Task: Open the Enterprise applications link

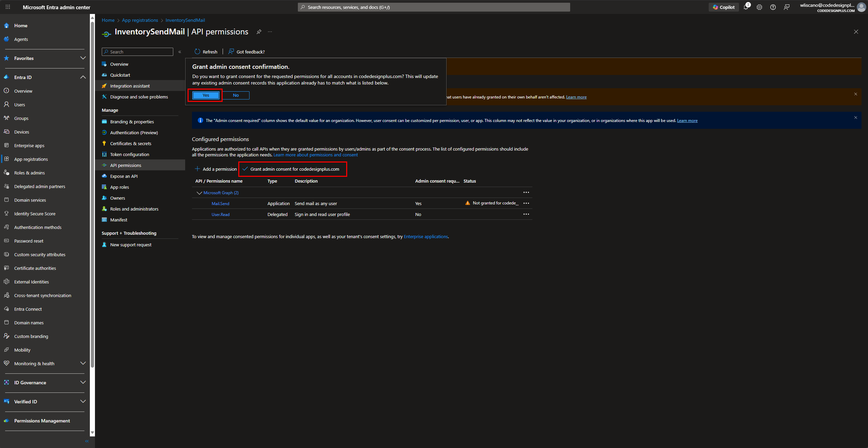Action: [x=425, y=237]
